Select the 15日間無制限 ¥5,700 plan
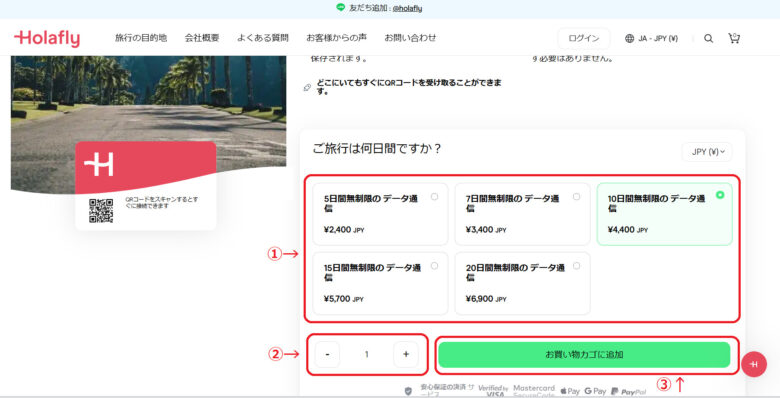The image size is (780, 398). (x=380, y=283)
